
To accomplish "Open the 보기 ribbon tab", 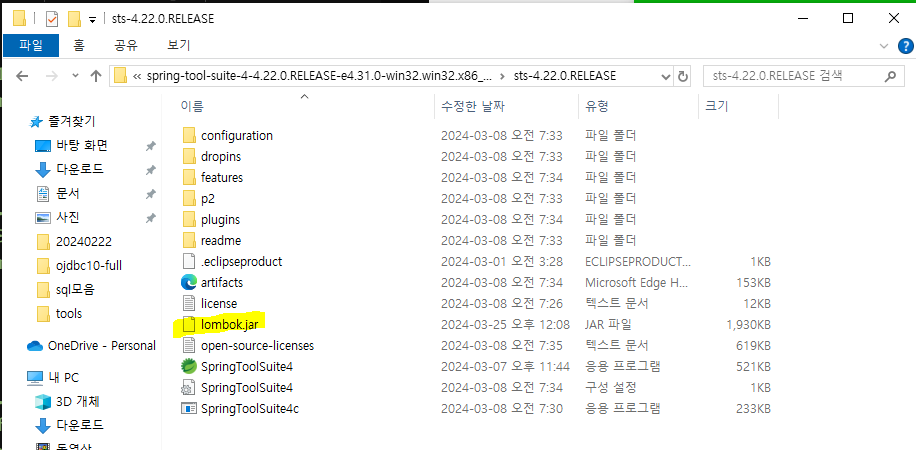I will [179, 46].
